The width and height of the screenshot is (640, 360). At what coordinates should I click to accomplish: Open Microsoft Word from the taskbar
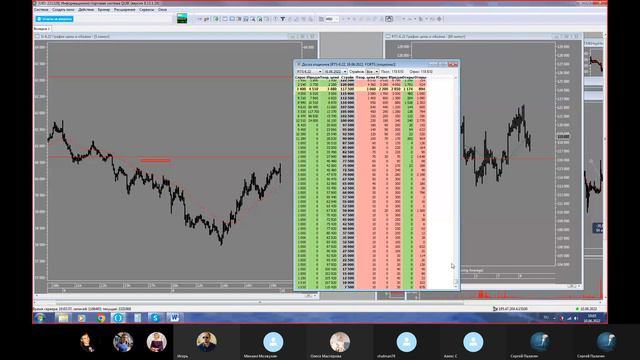coord(174,318)
